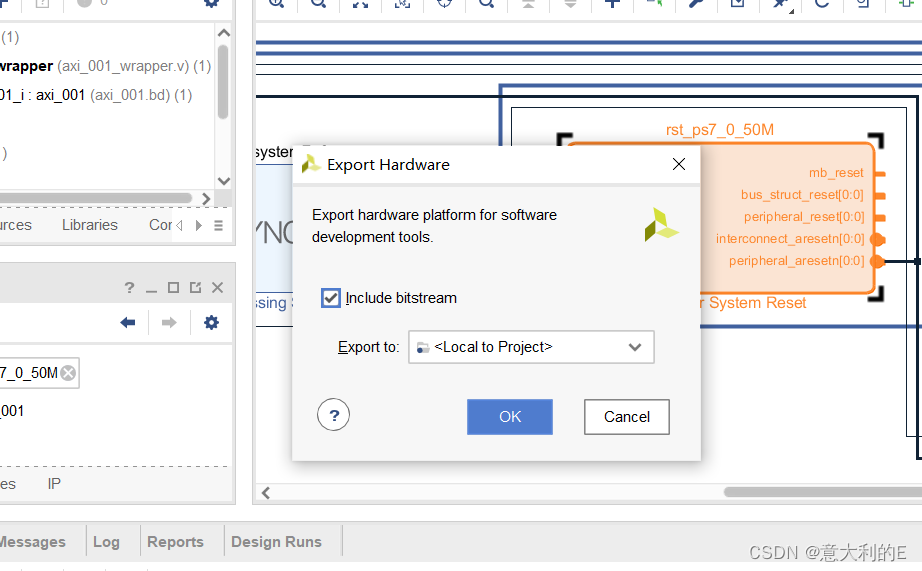Cancel the Export Hardware dialog
This screenshot has width=922, height=571.
pyautogui.click(x=627, y=417)
